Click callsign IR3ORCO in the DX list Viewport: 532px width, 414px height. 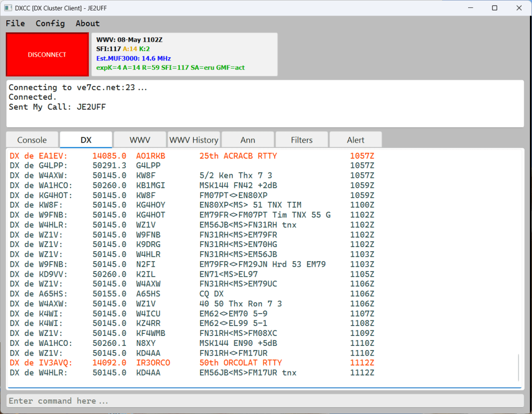click(153, 363)
